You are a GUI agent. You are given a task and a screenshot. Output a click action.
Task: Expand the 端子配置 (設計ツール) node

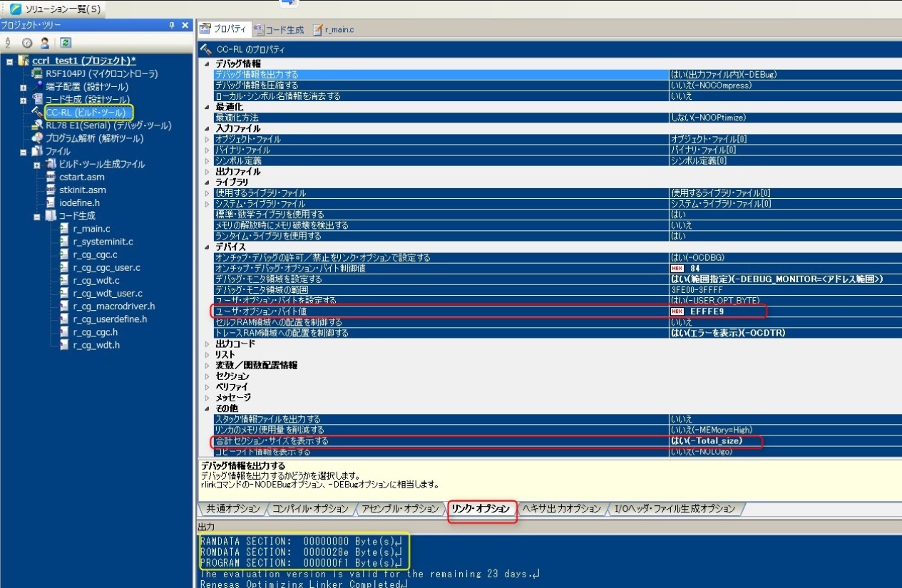coord(24,87)
